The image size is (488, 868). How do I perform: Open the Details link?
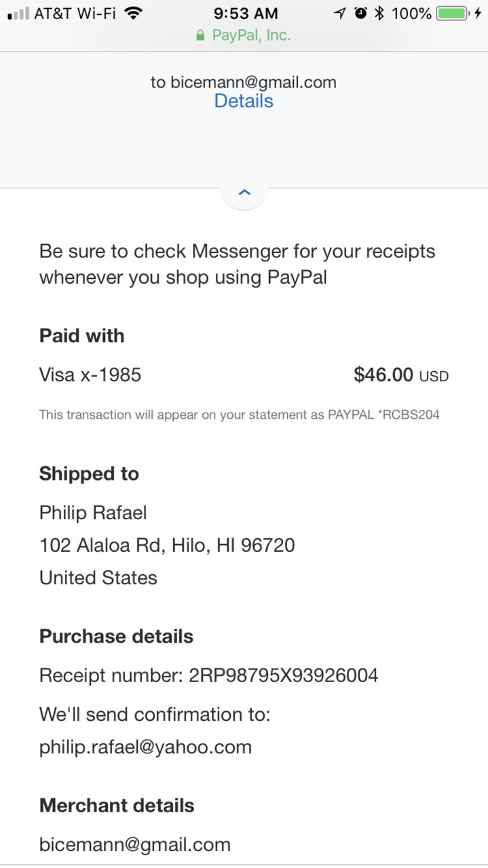(244, 101)
